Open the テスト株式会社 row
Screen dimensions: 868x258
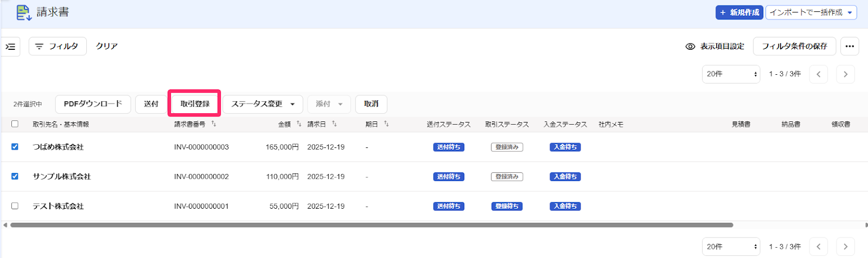[58, 206]
